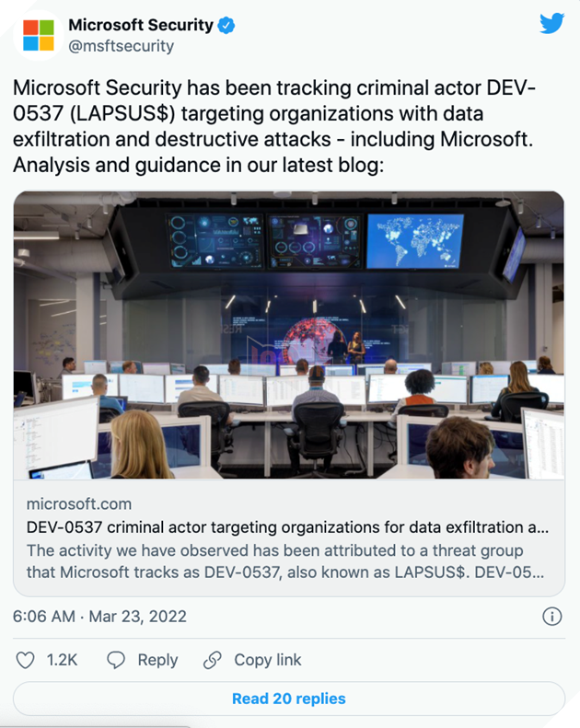Click the verified badge checkmark
Screen dimensions: 580x728
pos(226,26)
